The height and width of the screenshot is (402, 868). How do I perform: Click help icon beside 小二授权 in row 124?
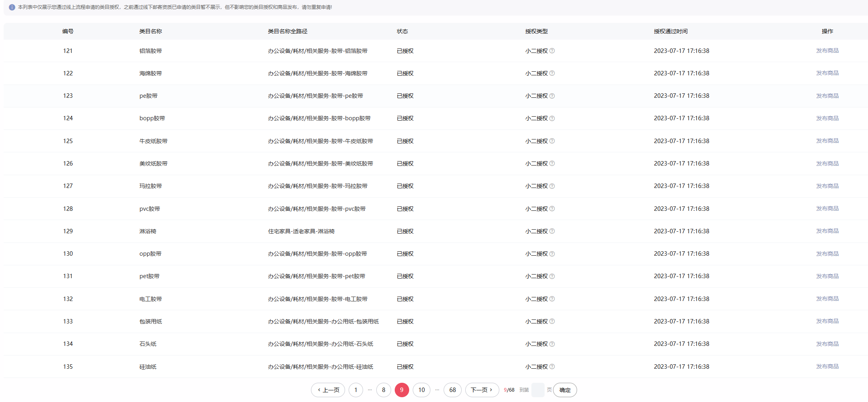click(x=552, y=118)
